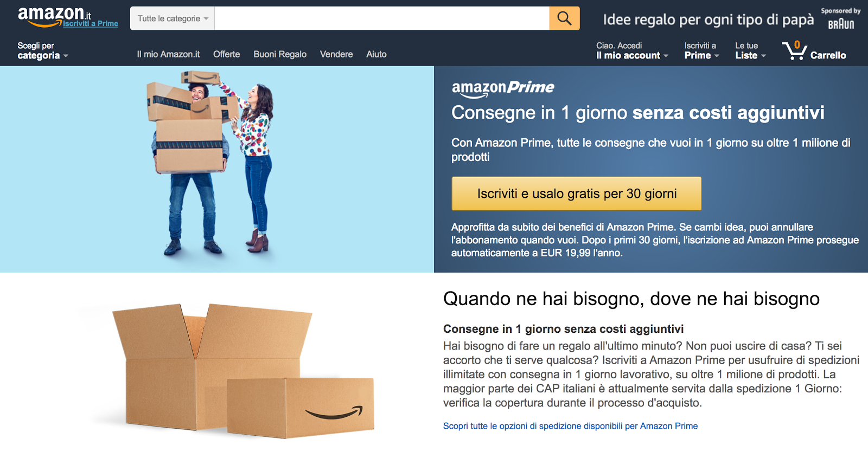868x471 pixels.
Task: Expand the Il mio account dropdown
Action: click(x=632, y=50)
